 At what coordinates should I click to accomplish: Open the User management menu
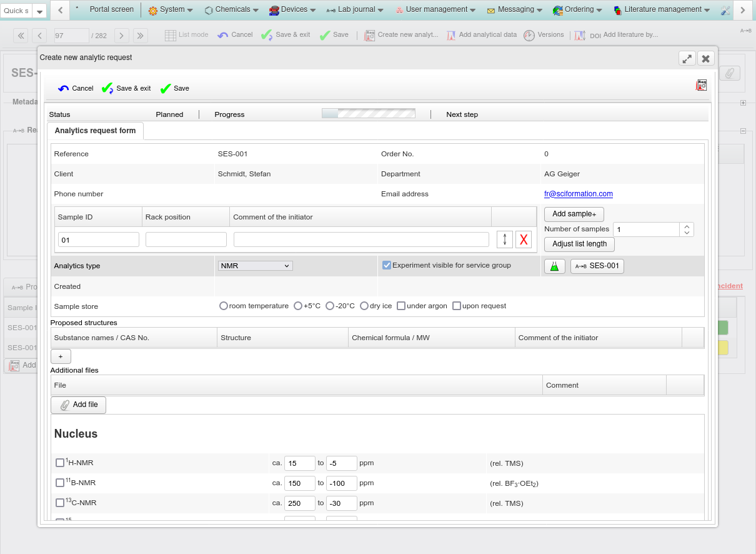[435, 9]
